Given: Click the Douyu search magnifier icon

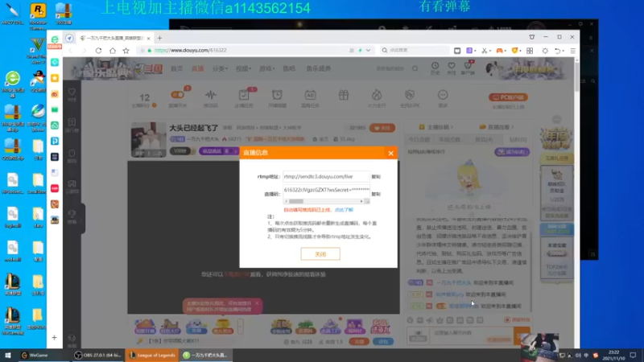Looking at the screenshot, I should pos(415,68).
